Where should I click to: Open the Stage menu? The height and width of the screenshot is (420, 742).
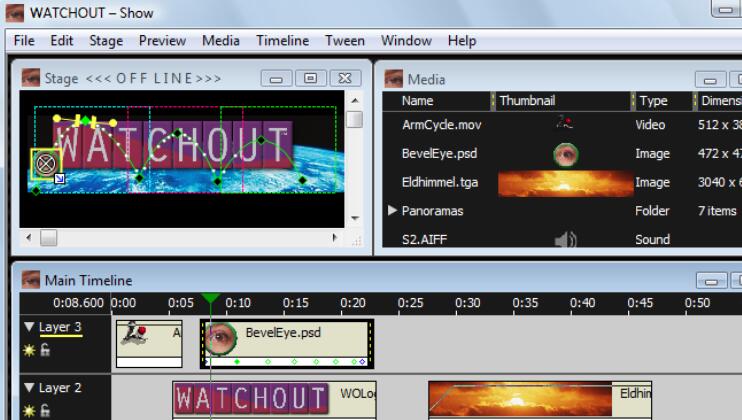click(x=106, y=41)
